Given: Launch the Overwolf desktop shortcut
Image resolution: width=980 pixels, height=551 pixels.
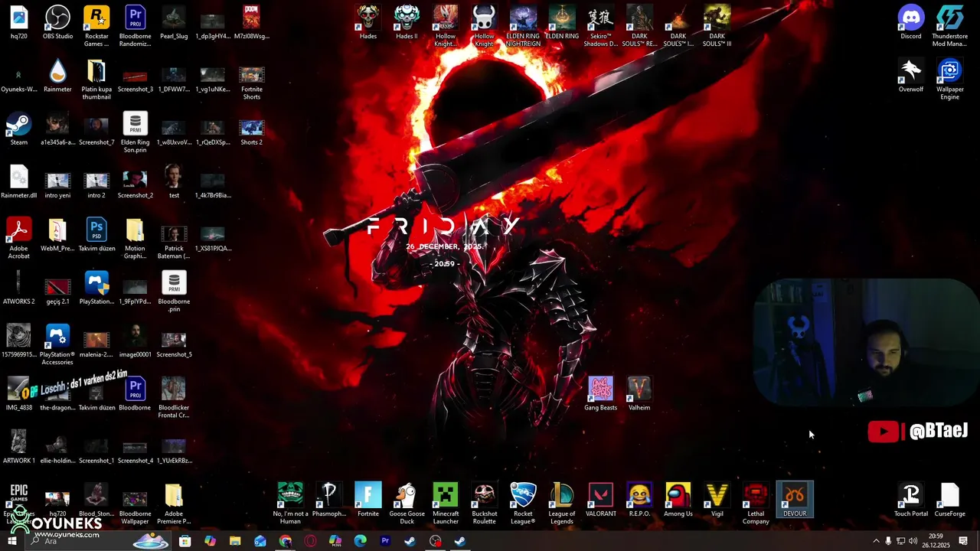Looking at the screenshot, I should 911,76.
